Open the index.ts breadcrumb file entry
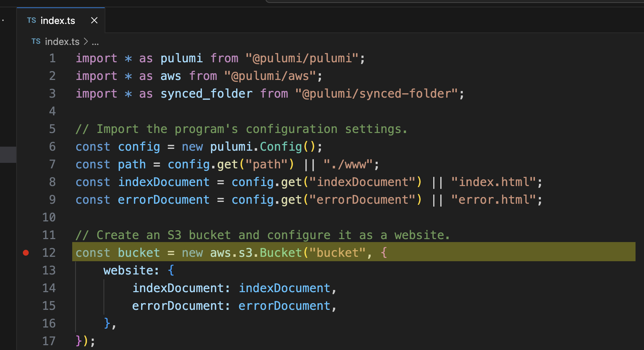This screenshot has height=350, width=644. (62, 42)
